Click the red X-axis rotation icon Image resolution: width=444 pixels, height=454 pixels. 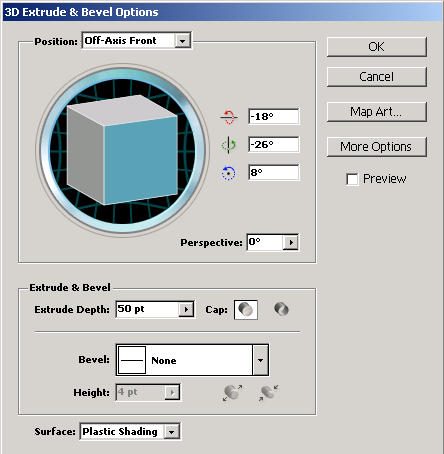[229, 117]
